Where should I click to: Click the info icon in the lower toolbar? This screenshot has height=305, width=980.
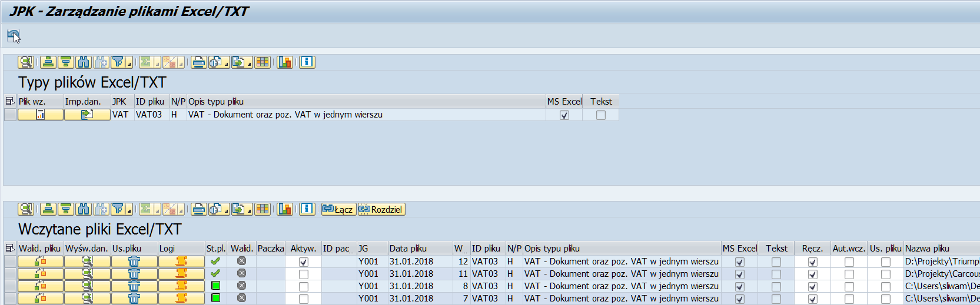[307, 209]
